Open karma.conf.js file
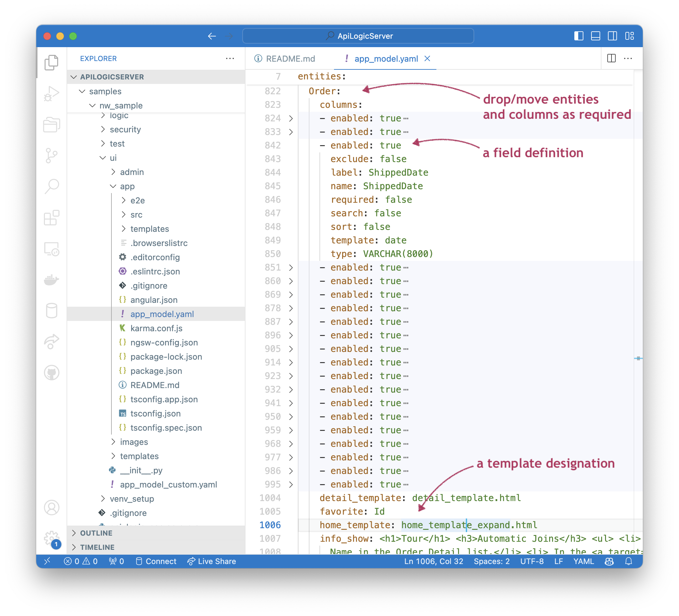Viewport: 679px width, 616px height. [x=156, y=328]
